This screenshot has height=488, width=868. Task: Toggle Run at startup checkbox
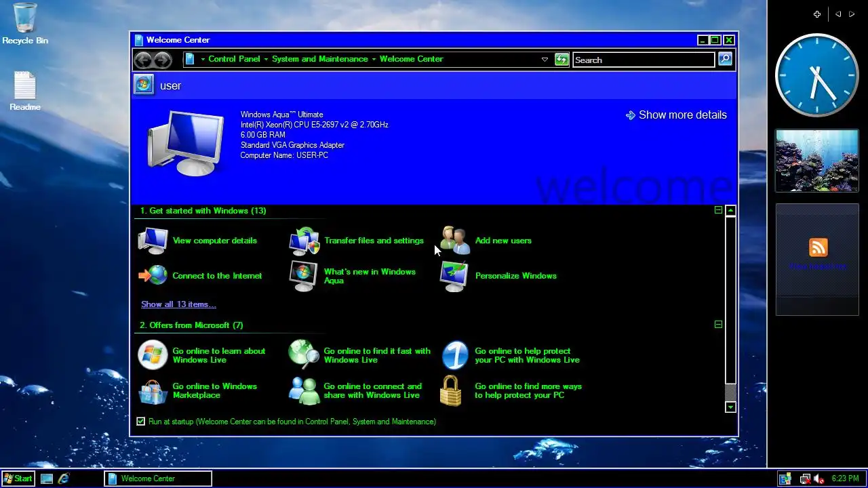[x=141, y=422]
